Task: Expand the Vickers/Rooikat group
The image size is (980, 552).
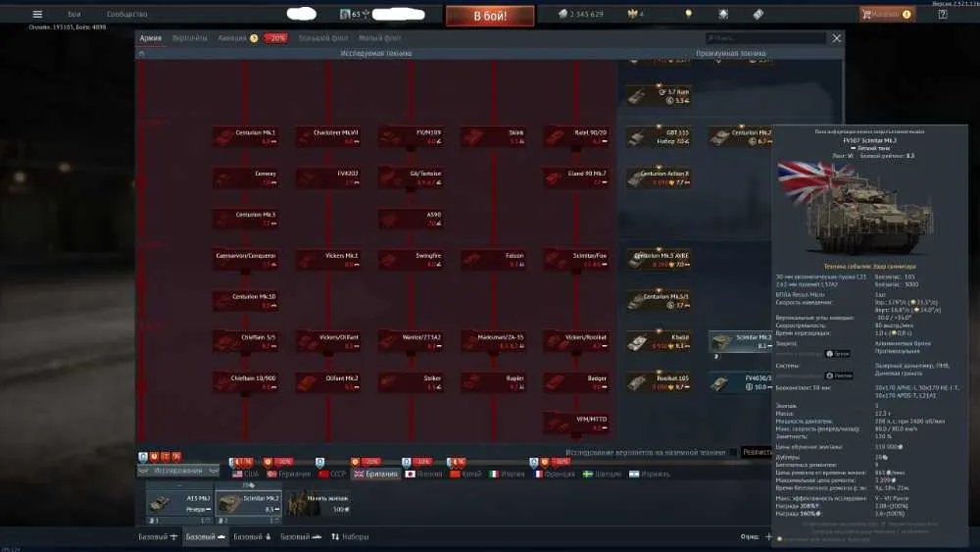Action: pos(576,341)
